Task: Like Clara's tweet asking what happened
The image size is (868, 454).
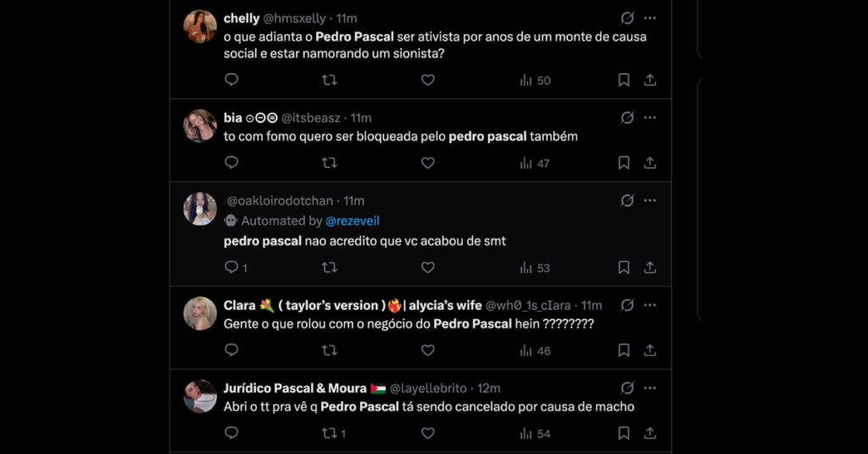Action: click(428, 350)
